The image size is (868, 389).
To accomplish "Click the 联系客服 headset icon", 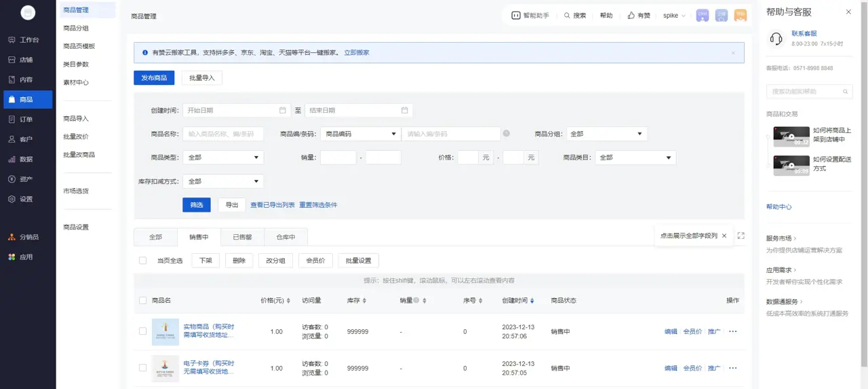I will click(x=776, y=39).
